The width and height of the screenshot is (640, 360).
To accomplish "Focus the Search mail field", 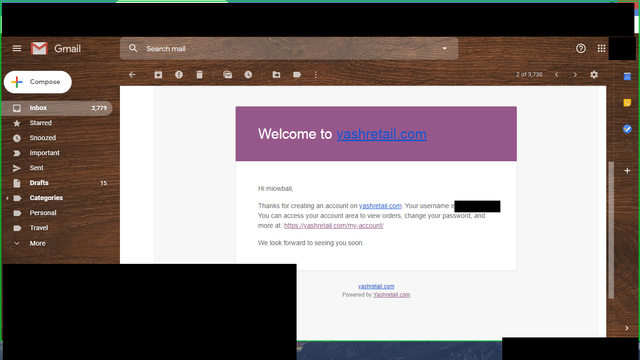I will pos(289,49).
